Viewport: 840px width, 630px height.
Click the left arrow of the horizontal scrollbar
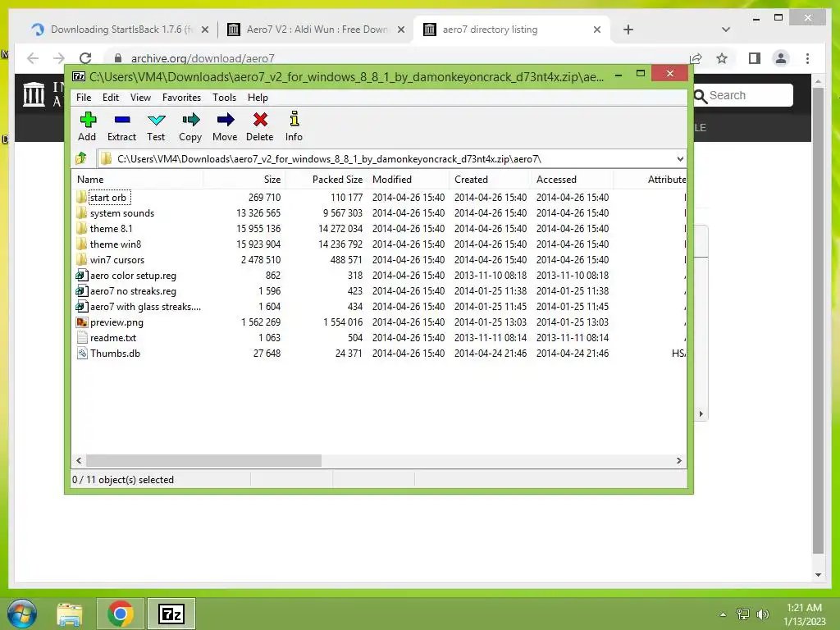click(x=80, y=461)
